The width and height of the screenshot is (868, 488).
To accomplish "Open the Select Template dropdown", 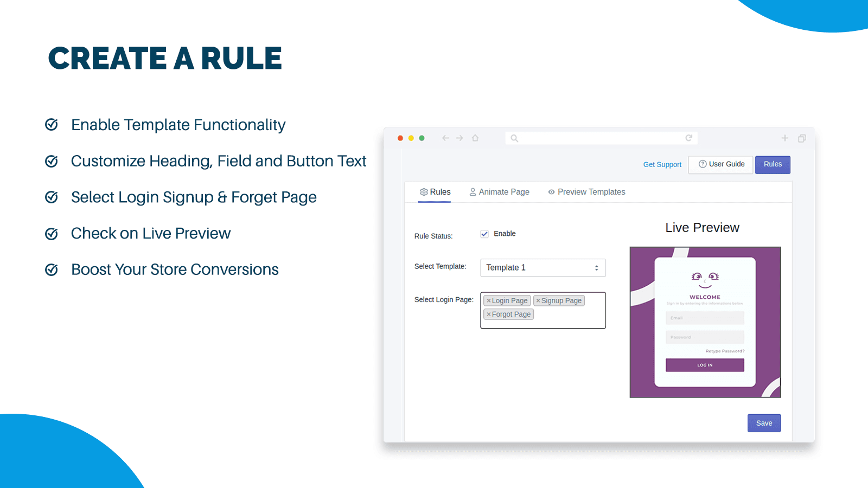I will coord(542,268).
